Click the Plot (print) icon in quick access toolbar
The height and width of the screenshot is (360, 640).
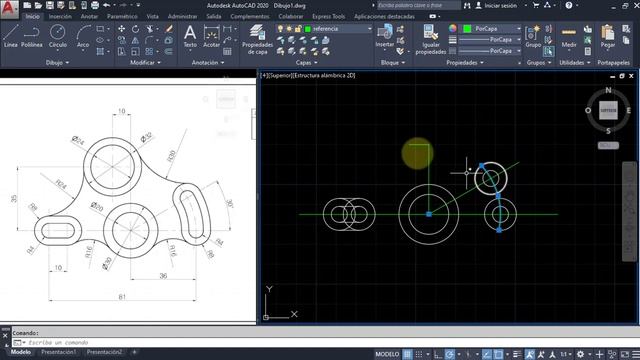[95, 5]
